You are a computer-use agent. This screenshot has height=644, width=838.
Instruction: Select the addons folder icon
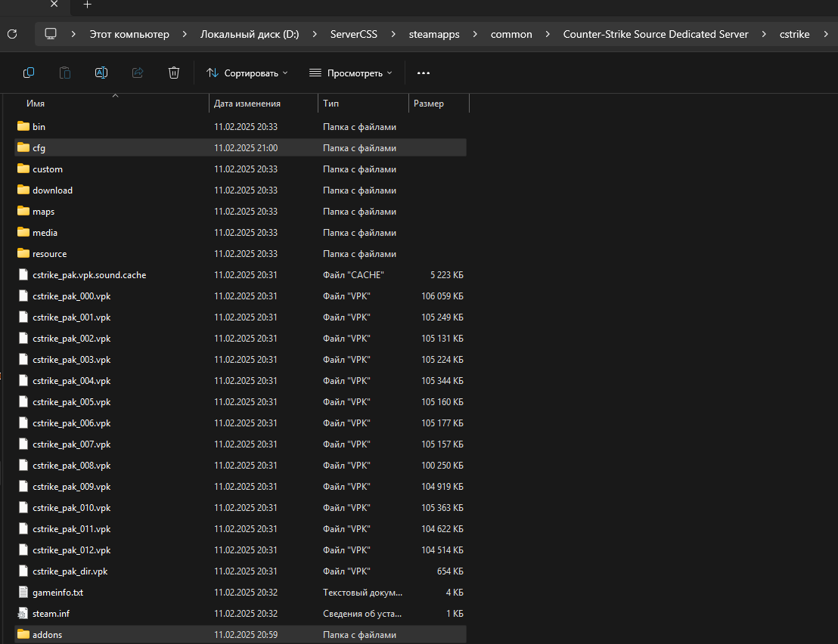pyautogui.click(x=23, y=634)
